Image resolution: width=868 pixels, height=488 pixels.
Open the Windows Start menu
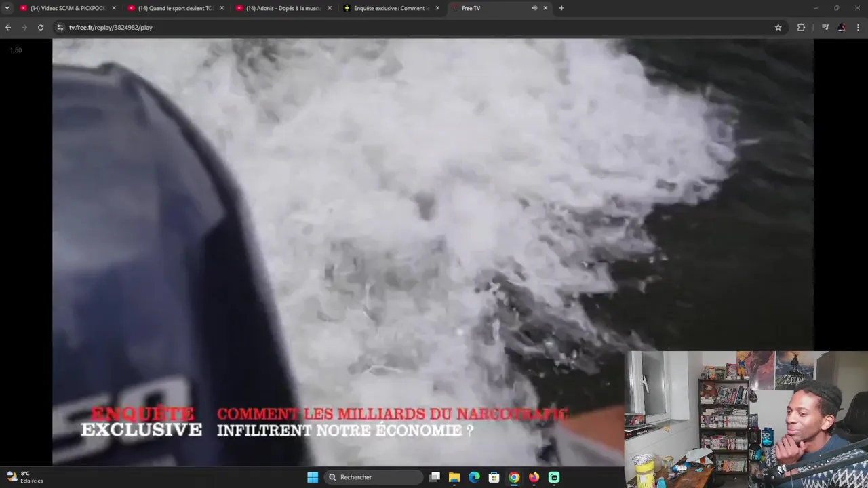click(313, 477)
